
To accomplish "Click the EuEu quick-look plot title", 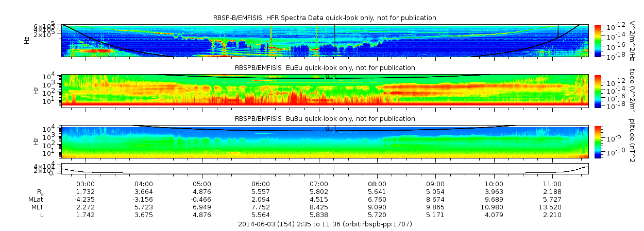I will point(325,68).
